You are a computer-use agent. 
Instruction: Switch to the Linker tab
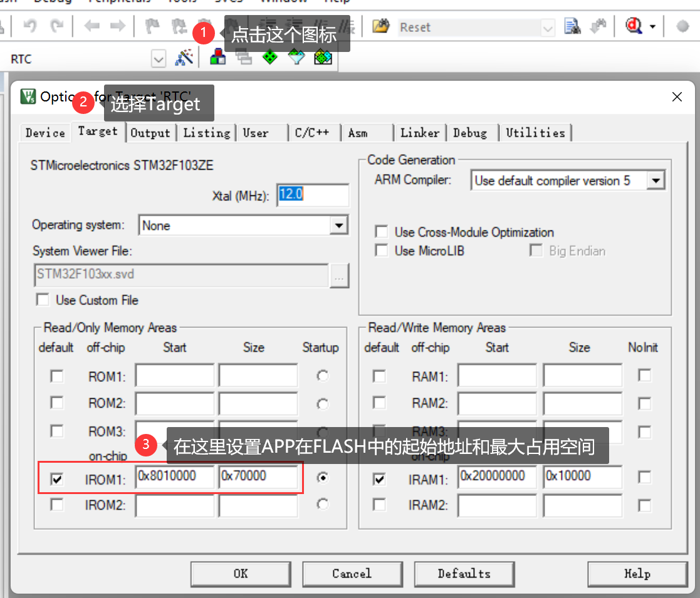[x=419, y=133]
